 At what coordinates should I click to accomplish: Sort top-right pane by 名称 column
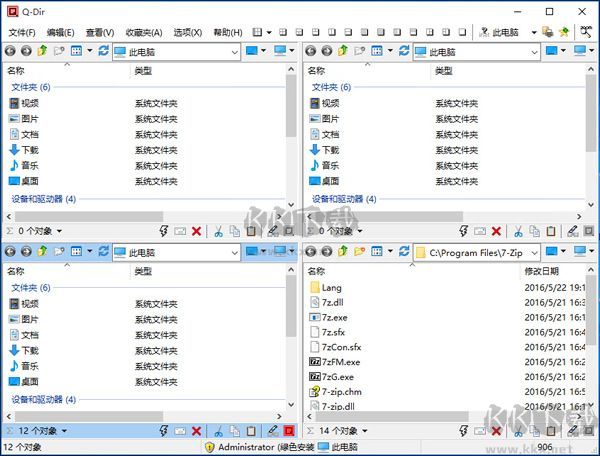[x=316, y=71]
